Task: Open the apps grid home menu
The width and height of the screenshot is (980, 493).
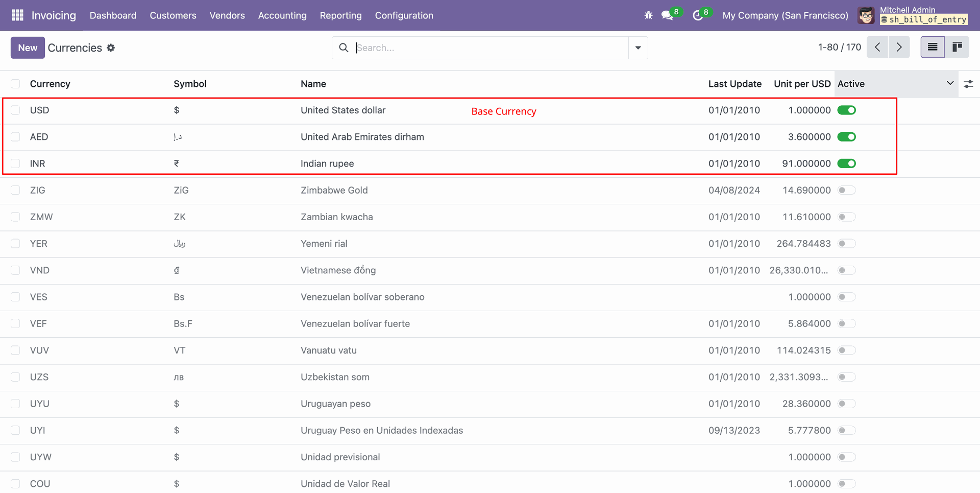Action: pyautogui.click(x=17, y=15)
